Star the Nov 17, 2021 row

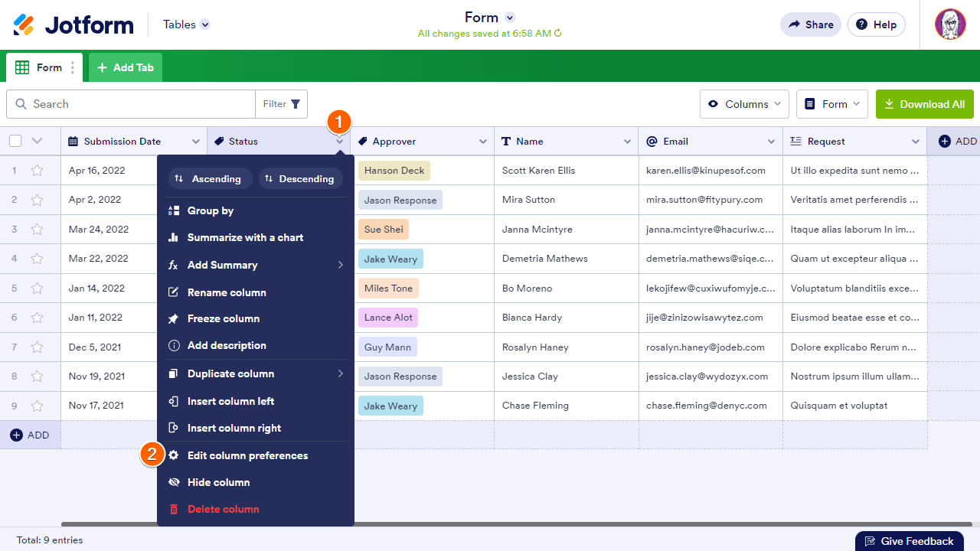coord(37,406)
